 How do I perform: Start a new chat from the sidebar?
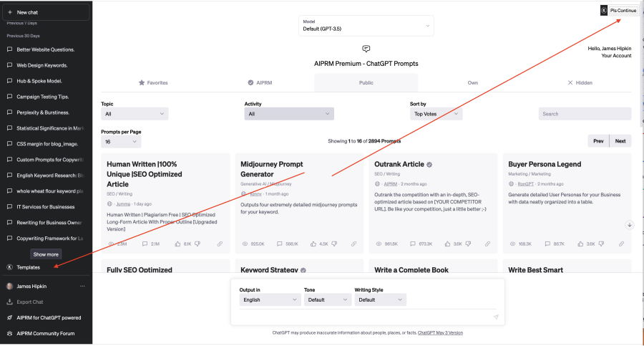click(46, 12)
